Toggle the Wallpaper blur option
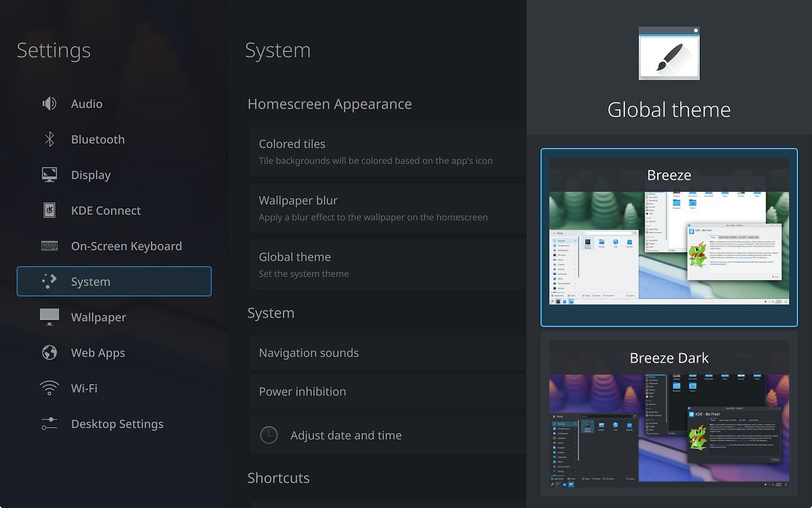The height and width of the screenshot is (508, 812). 388,208
